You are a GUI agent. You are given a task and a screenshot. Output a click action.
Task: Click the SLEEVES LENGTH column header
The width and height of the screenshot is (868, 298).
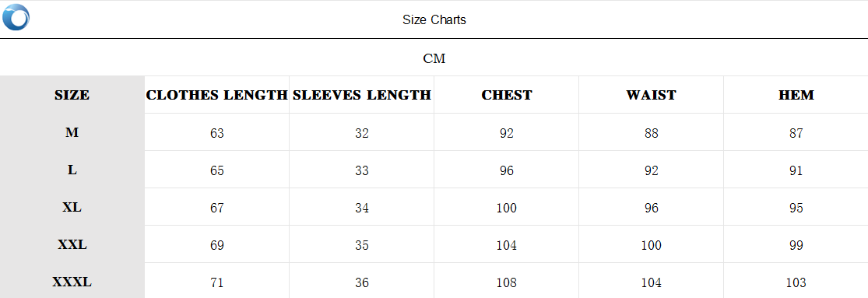pyautogui.click(x=361, y=95)
